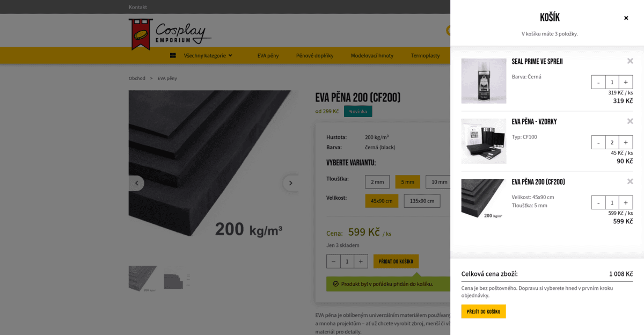
Task: Click Přidat do košíku button
Action: 396,261
